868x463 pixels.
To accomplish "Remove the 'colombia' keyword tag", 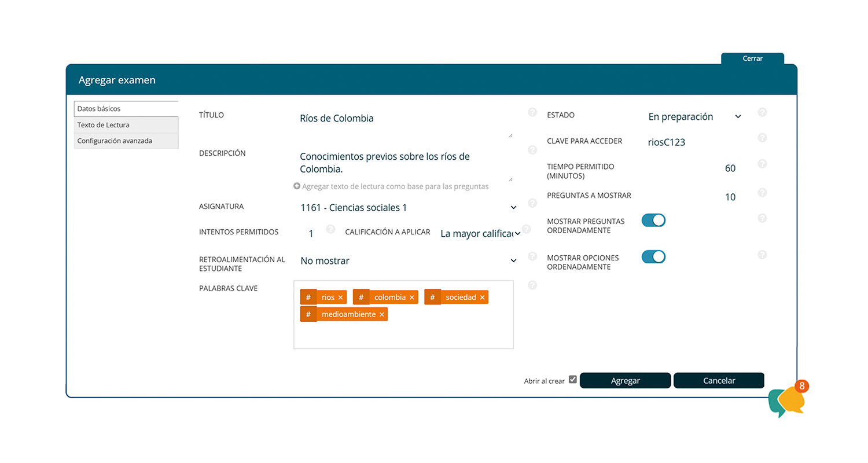I will click(x=412, y=297).
